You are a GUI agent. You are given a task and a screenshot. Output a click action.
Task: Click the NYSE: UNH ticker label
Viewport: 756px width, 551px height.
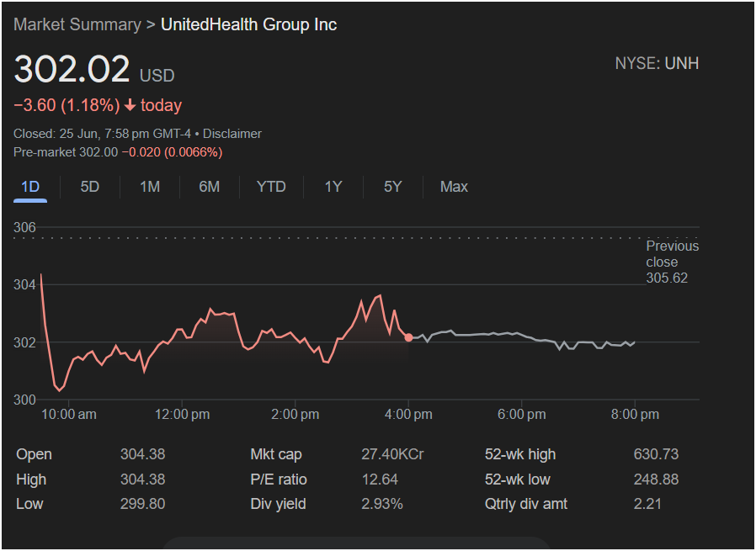tap(657, 64)
